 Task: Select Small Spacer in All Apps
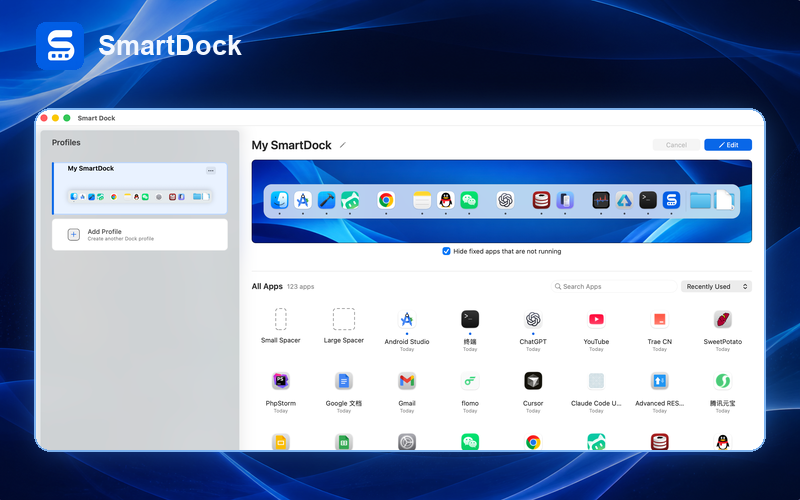[x=281, y=326]
